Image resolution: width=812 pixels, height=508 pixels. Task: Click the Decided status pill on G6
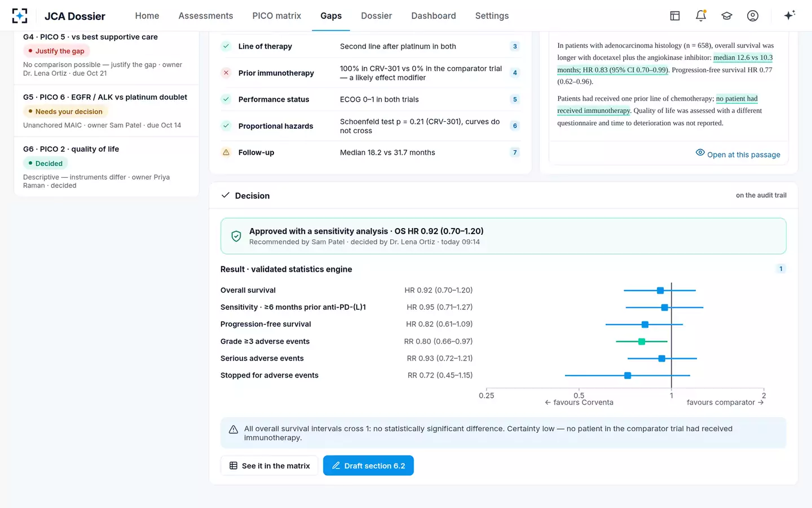pyautogui.click(x=45, y=164)
